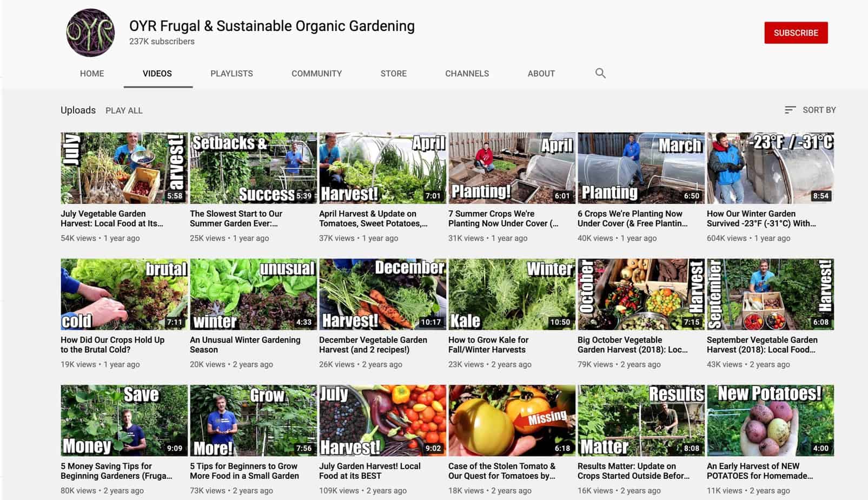This screenshot has height=500, width=868.
Task: Open the brutal cold 7:11 thumbnail
Action: [x=124, y=294]
